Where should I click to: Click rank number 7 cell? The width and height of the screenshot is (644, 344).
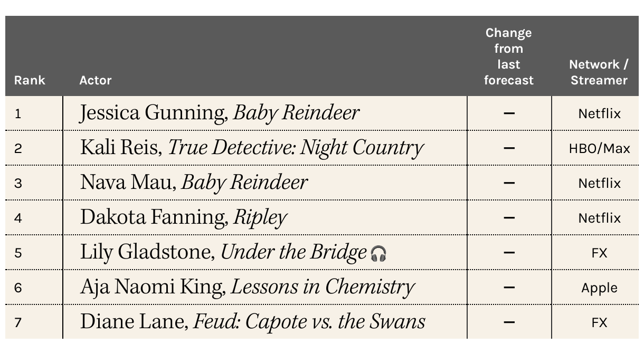point(18,323)
